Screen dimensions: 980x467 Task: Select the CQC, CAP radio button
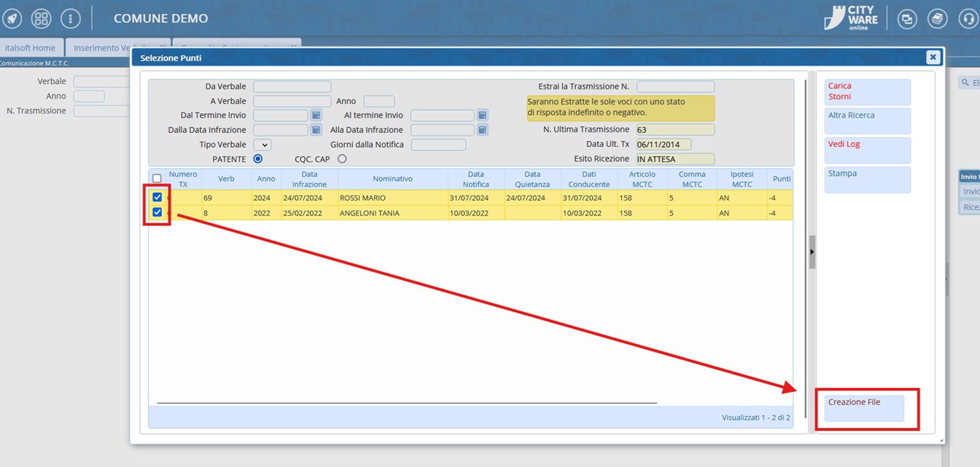(x=342, y=159)
